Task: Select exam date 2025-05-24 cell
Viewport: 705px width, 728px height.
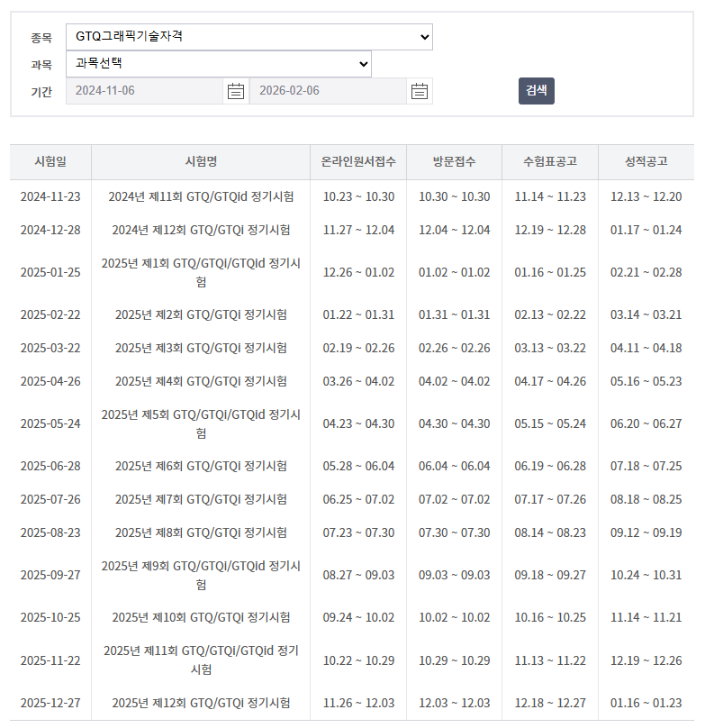Action: click(x=50, y=423)
